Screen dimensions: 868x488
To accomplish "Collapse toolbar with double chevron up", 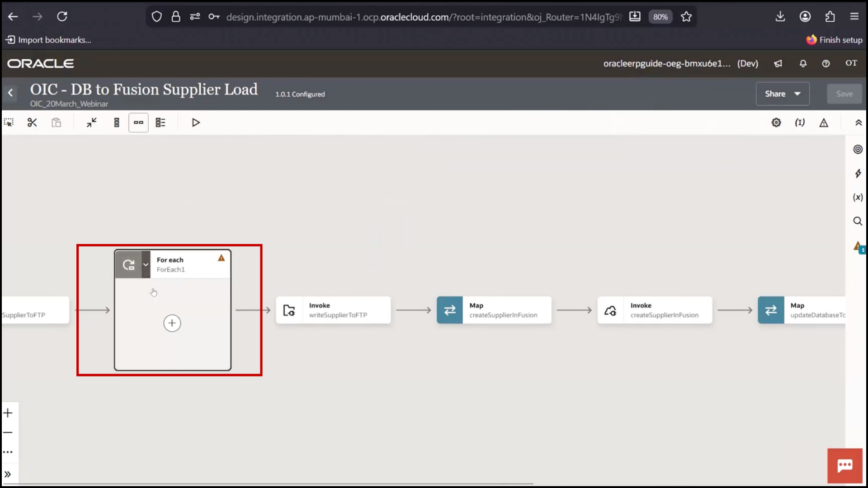I will tap(859, 123).
